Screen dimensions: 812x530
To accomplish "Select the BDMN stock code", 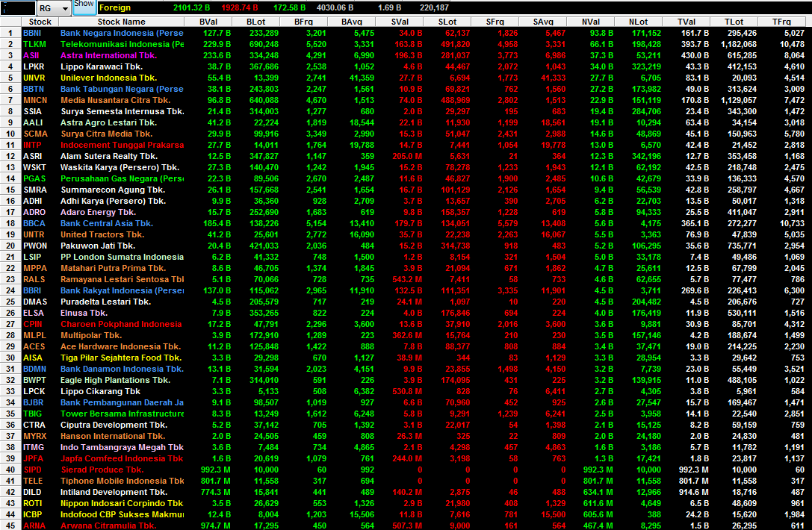I will (x=34, y=369).
